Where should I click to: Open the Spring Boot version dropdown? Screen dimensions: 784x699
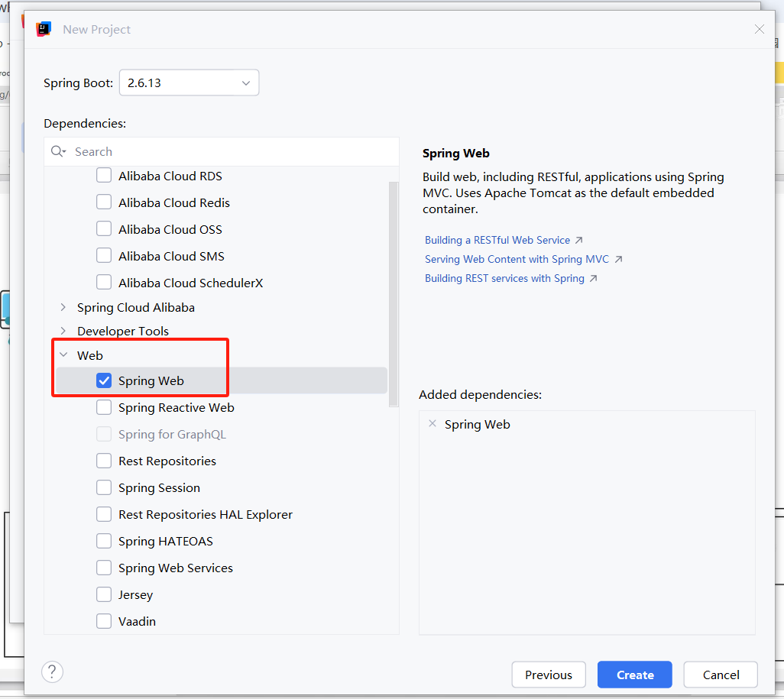click(x=189, y=83)
